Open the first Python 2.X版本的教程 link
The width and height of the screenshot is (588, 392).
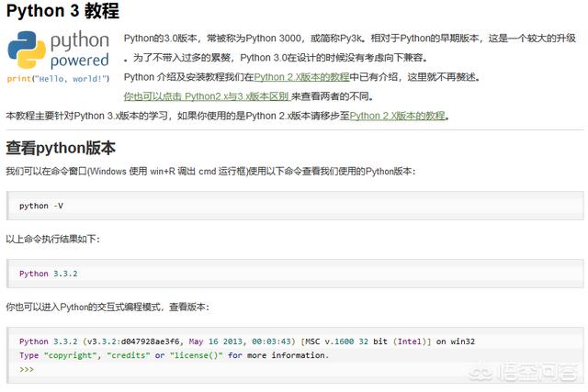(301, 77)
